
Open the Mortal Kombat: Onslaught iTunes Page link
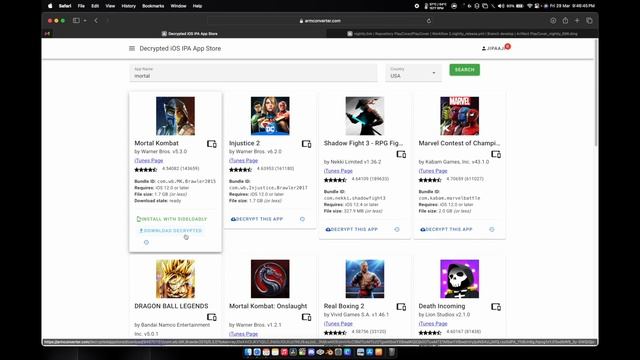tap(243, 334)
